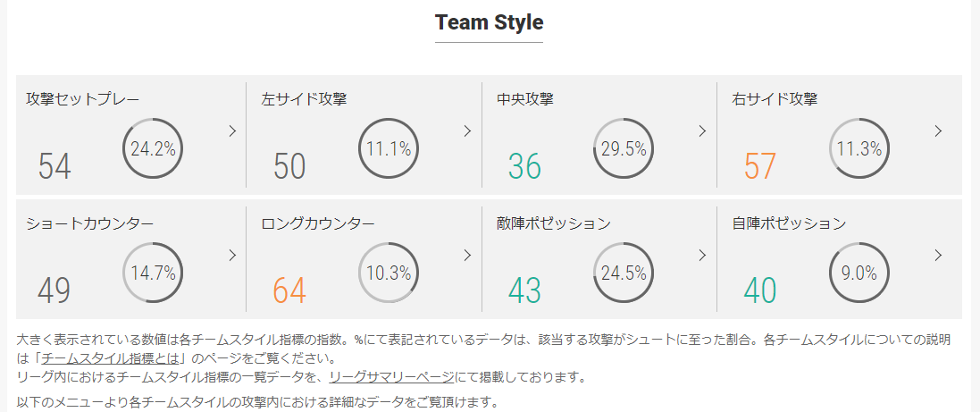Open the 自陣ポゼッション chevron arrow

937,255
